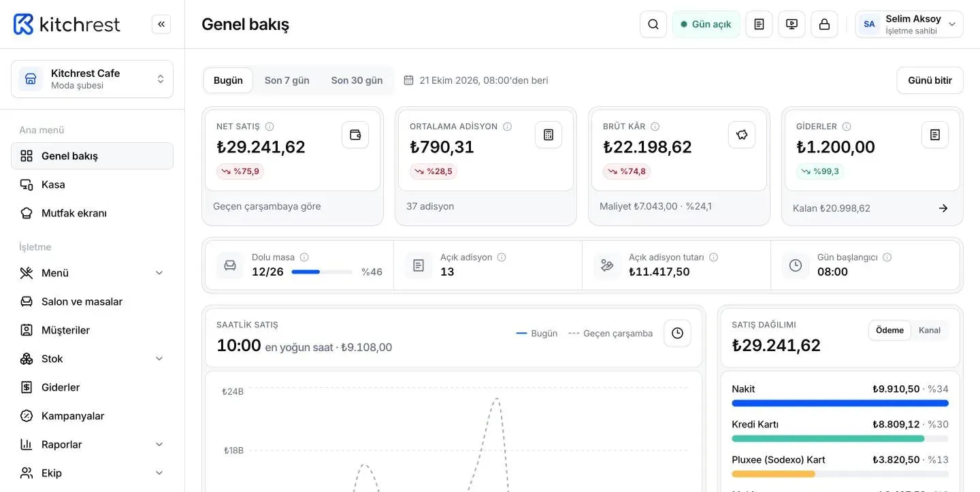Toggle the Gün açık day status
Image resolution: width=980 pixels, height=492 pixels.
706,24
